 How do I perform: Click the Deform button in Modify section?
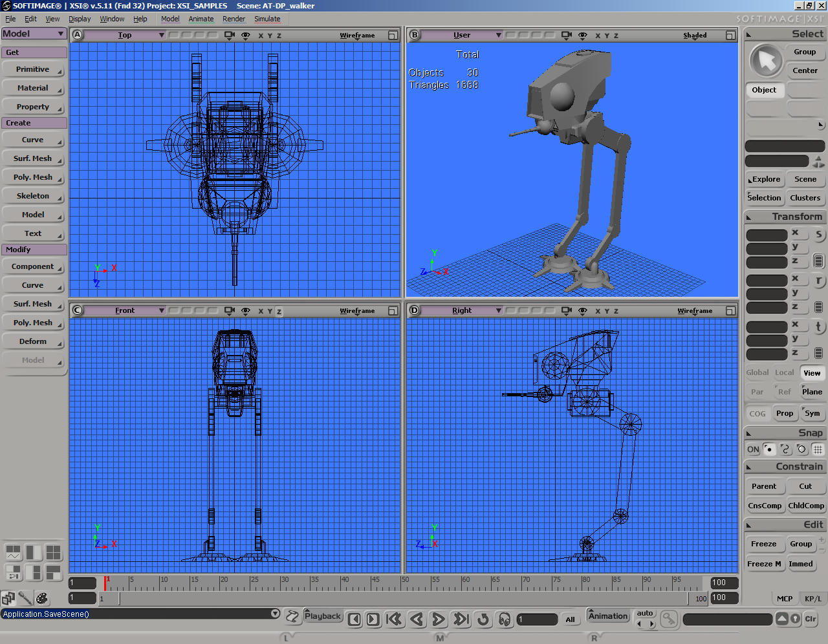click(33, 341)
